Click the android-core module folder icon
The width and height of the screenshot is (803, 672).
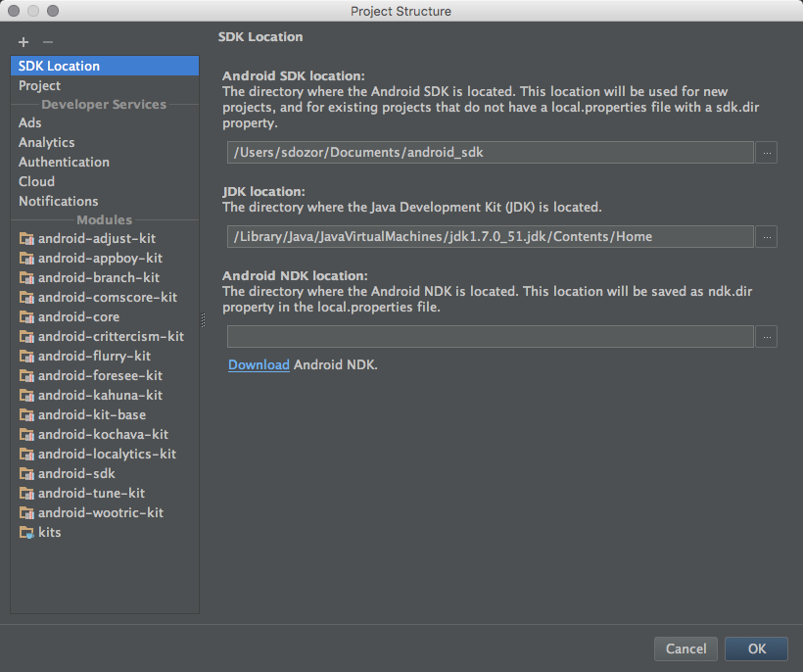coord(26,317)
